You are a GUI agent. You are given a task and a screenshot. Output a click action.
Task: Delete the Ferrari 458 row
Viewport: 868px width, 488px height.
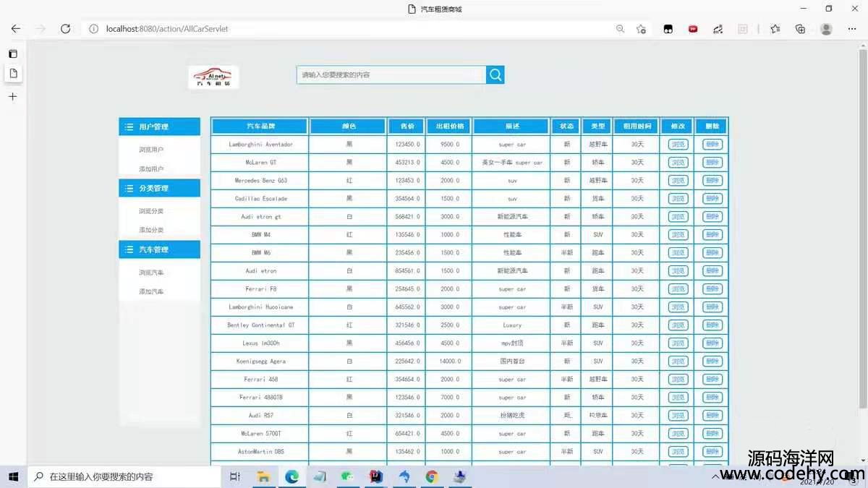point(712,380)
